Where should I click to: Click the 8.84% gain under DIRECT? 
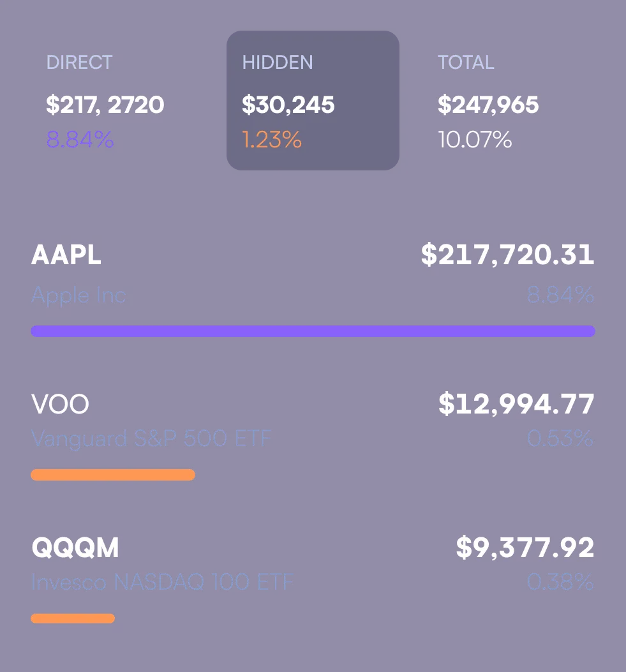click(x=79, y=139)
